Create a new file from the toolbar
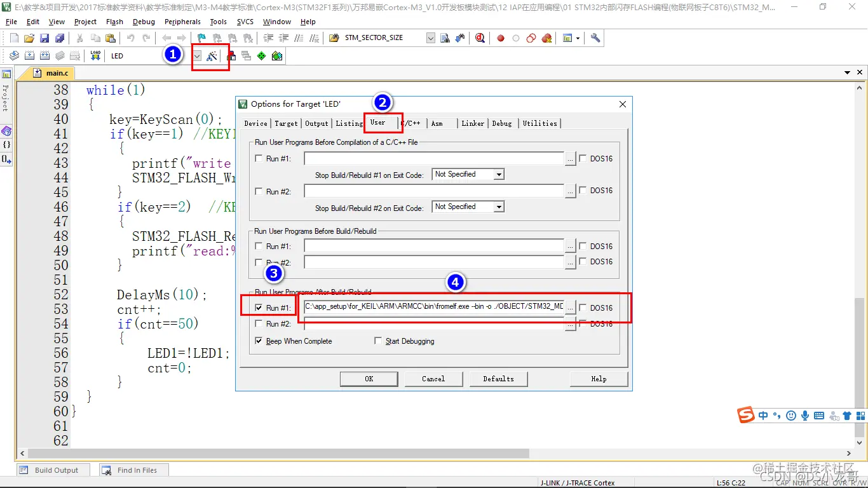This screenshot has width=868, height=488. pyautogui.click(x=14, y=38)
